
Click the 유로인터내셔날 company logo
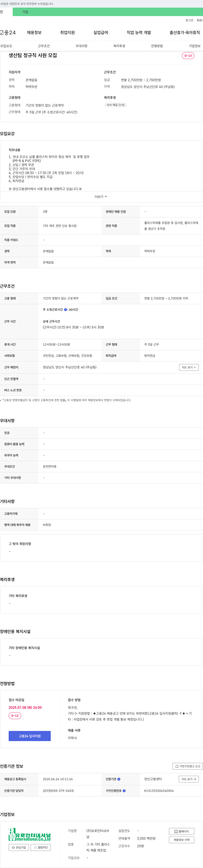[x=30, y=835]
